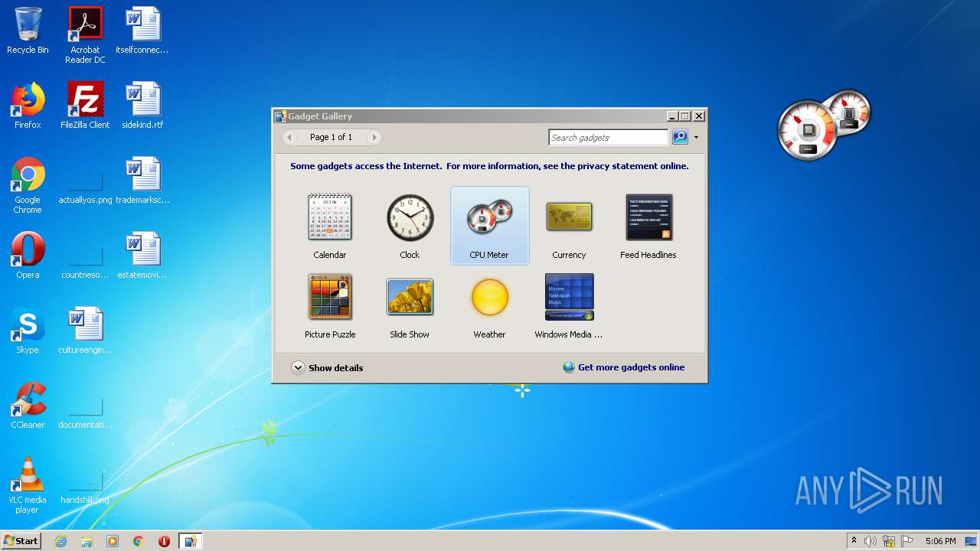
Task: Click Opera icon on taskbar
Action: [164, 541]
